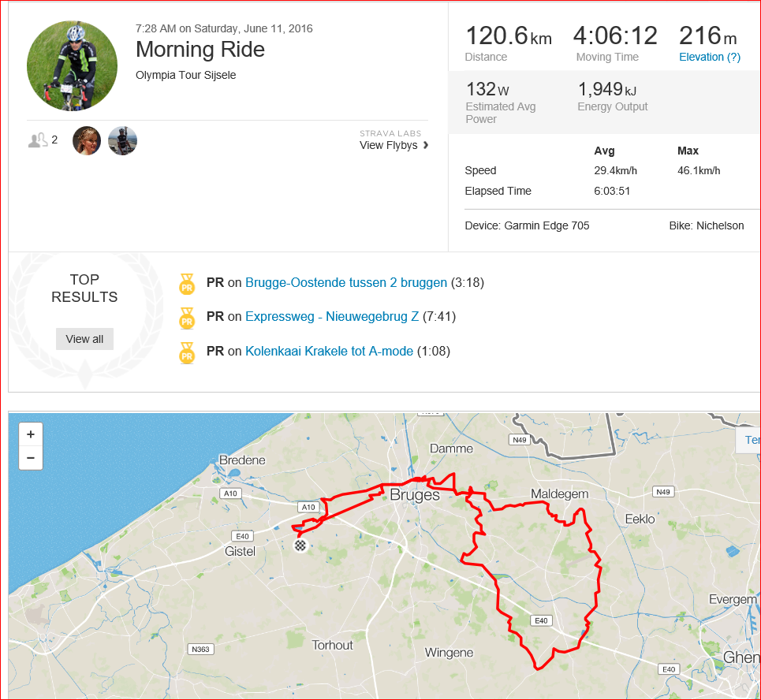Screen dimensions: 761x700
Task: Click the group members icon showing 2
Action: tap(43, 140)
